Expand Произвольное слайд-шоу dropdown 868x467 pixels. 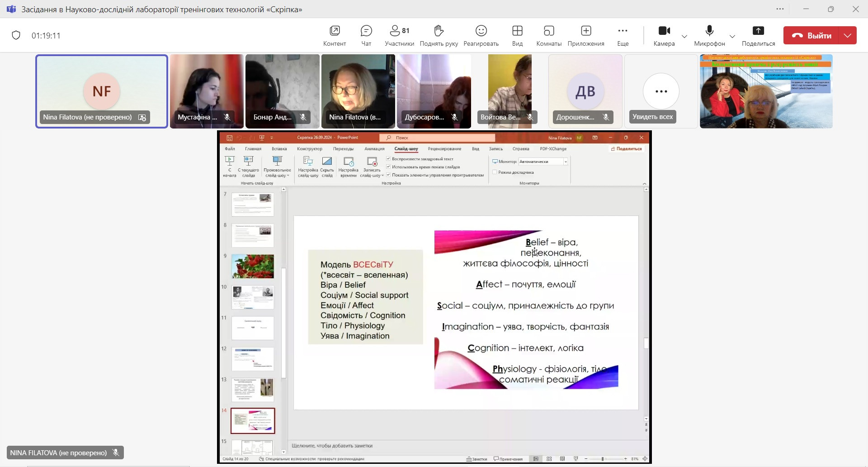click(x=277, y=167)
